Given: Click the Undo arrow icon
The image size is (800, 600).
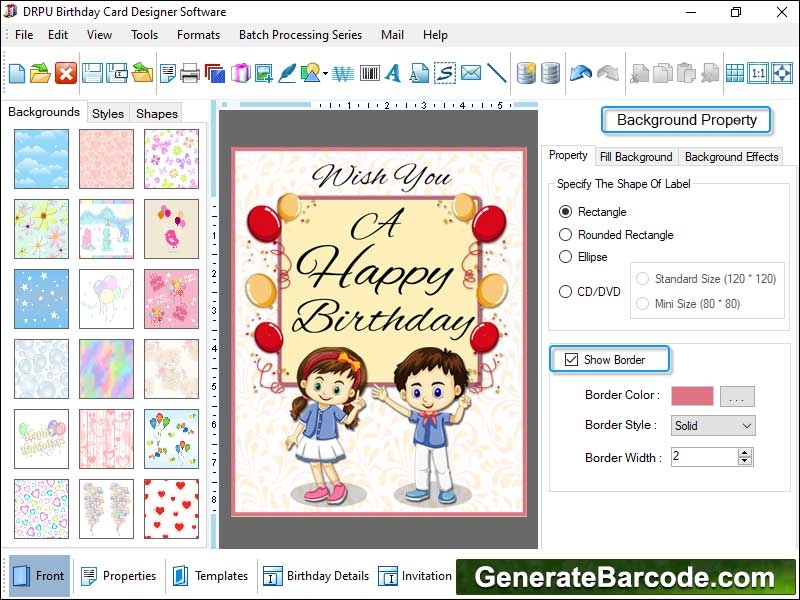Looking at the screenshot, I should click(x=580, y=73).
